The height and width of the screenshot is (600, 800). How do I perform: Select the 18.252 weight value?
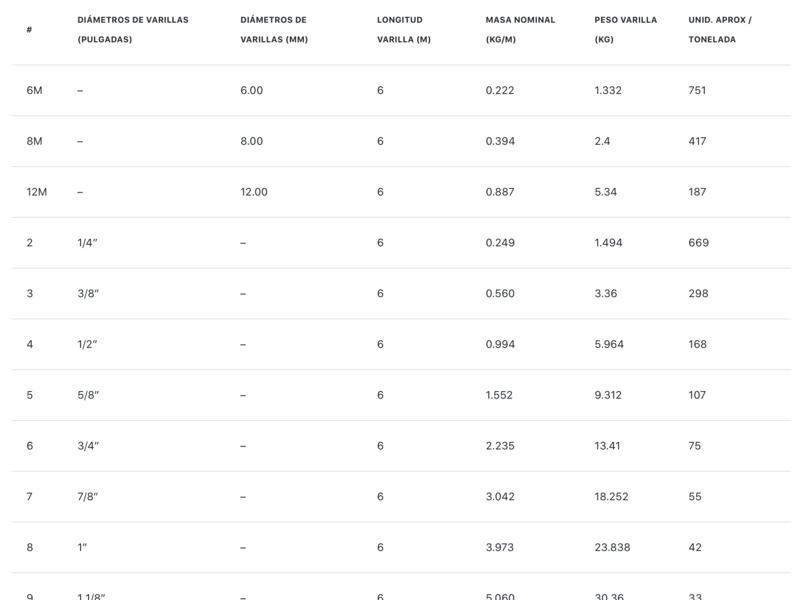[611, 497]
